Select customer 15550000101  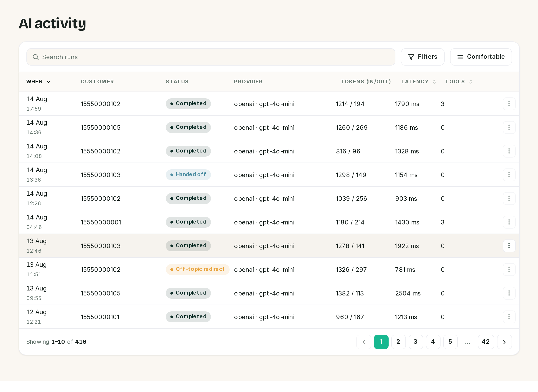100,317
